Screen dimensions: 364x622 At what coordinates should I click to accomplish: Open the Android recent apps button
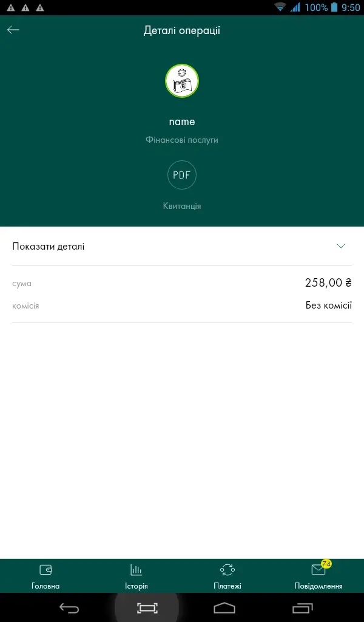pyautogui.click(x=303, y=608)
